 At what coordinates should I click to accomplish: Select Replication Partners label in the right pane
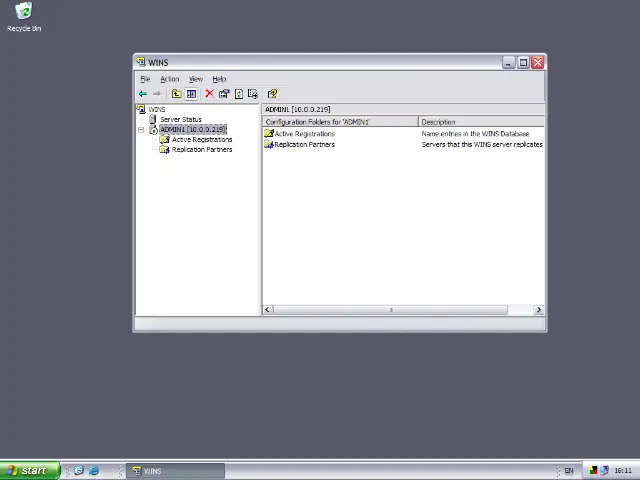click(x=304, y=144)
